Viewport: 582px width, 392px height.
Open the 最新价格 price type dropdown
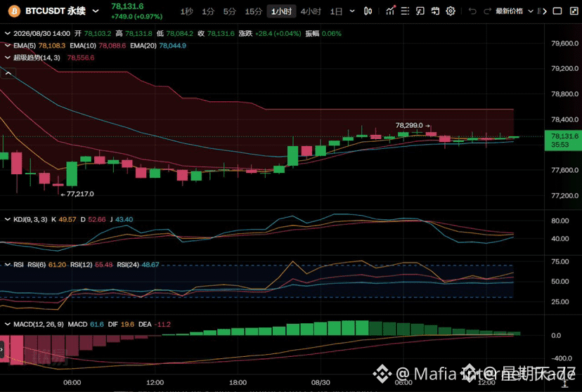click(x=515, y=11)
